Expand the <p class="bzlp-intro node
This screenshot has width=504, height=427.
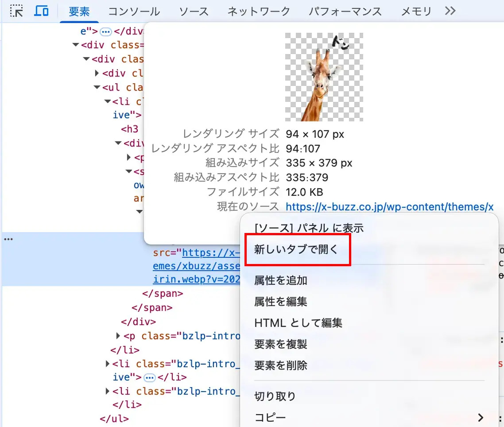click(118, 336)
